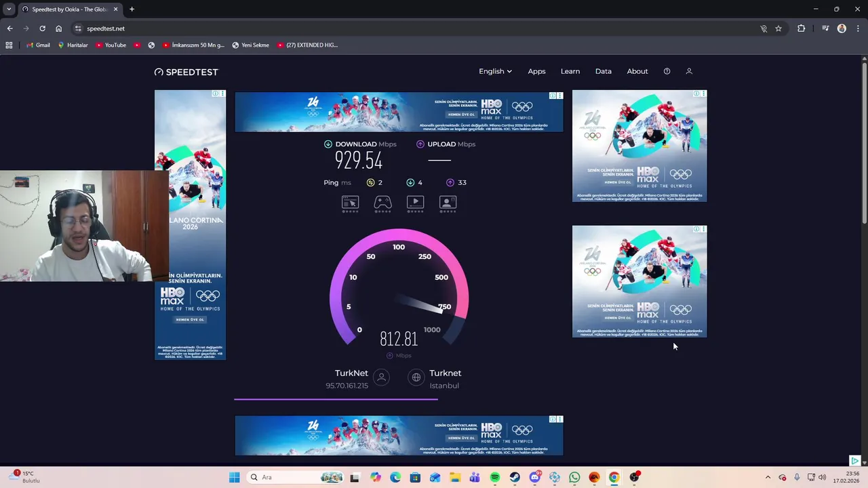Click the idle ping icon showing 2
Viewport: 868px width, 488px height.
pos(370,182)
